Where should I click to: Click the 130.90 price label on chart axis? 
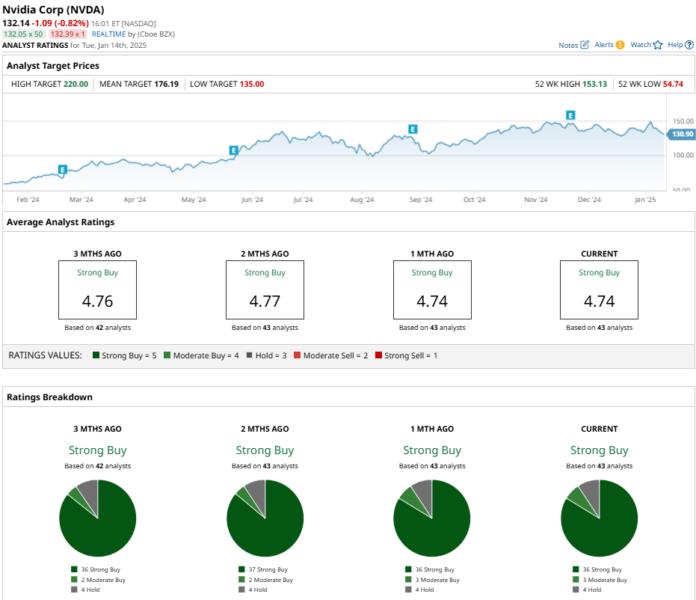tap(682, 134)
